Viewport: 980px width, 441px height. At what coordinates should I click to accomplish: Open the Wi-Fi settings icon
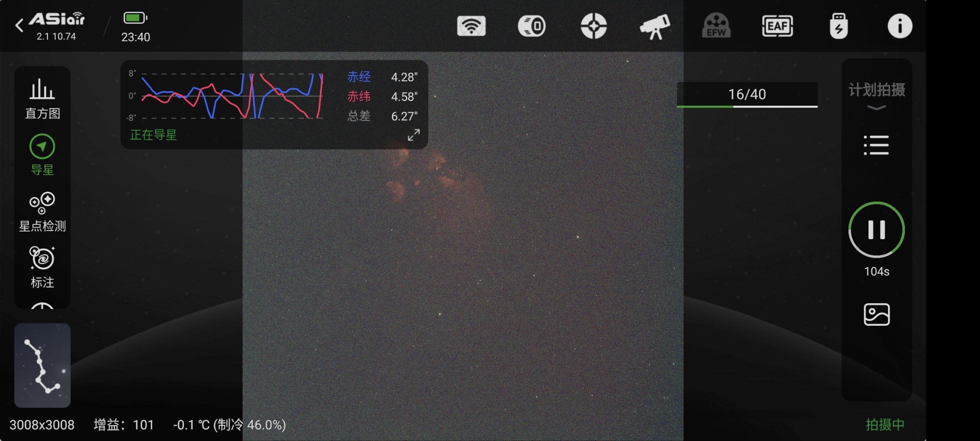click(x=471, y=26)
